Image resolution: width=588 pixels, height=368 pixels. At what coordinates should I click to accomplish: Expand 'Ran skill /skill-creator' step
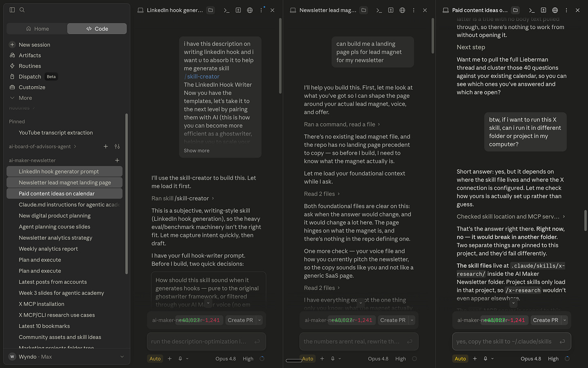tap(183, 198)
